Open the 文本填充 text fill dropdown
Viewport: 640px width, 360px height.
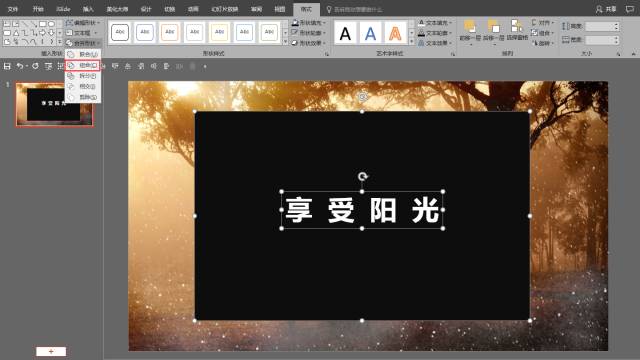435,23
